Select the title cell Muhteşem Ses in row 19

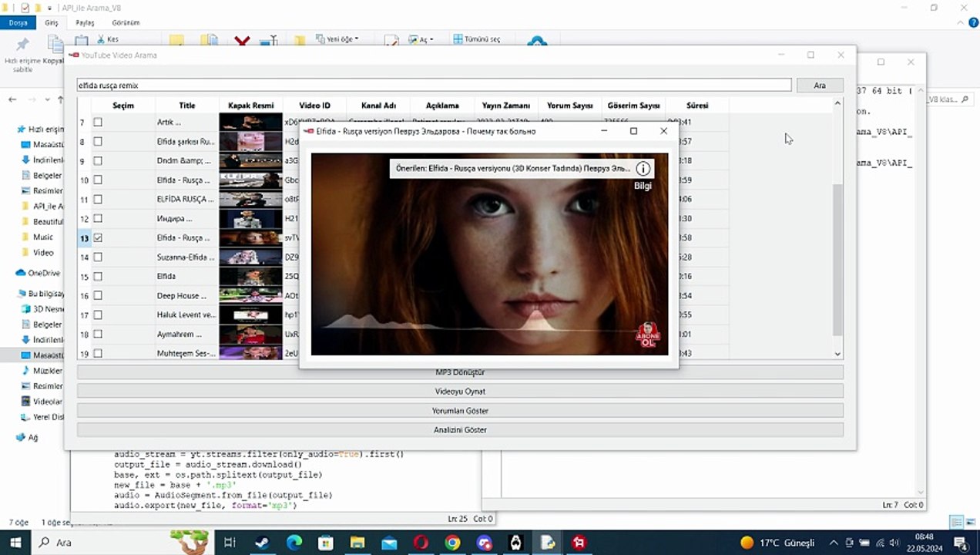[186, 353]
